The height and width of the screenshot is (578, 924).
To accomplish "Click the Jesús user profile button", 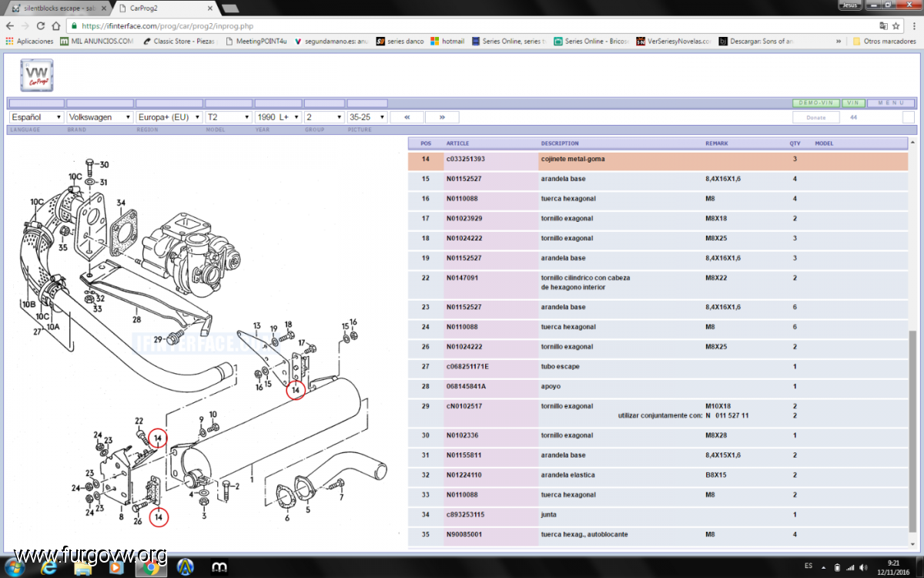I will click(x=850, y=5).
